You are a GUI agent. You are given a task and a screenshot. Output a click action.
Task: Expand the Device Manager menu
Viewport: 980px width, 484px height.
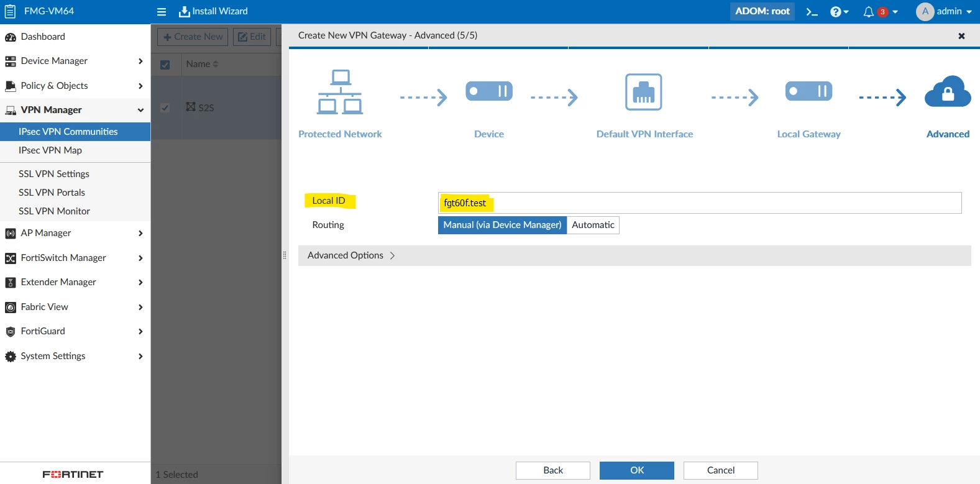click(x=75, y=61)
